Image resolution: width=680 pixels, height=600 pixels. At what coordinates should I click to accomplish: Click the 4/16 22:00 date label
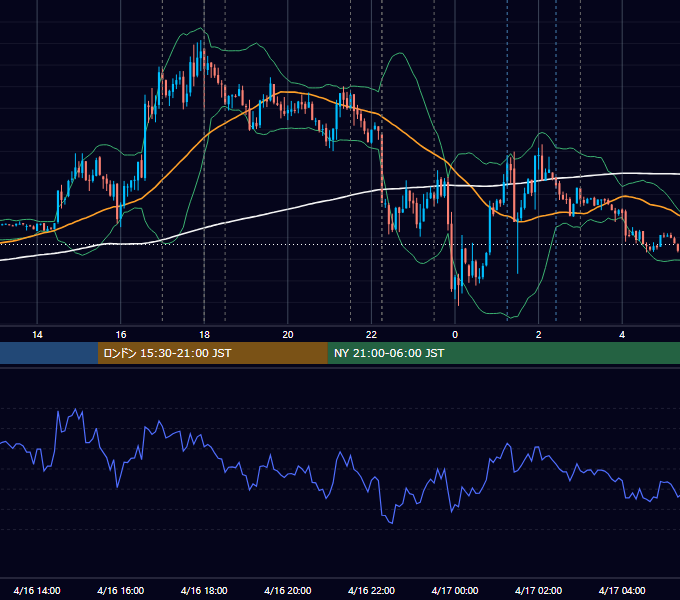point(372,590)
